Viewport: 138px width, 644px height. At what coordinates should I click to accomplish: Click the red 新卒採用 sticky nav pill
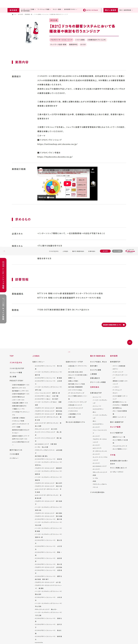[105, 251]
